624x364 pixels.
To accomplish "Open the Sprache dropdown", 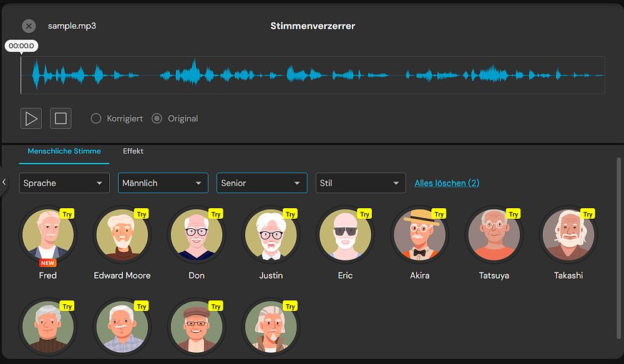I will pyautogui.click(x=64, y=183).
